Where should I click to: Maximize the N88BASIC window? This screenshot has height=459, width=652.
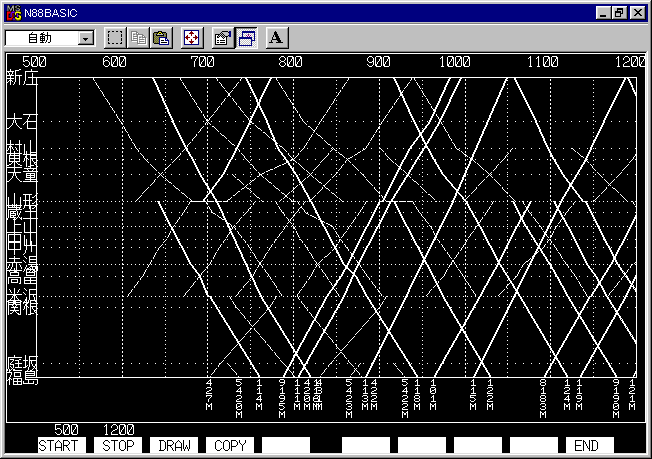[619, 11]
